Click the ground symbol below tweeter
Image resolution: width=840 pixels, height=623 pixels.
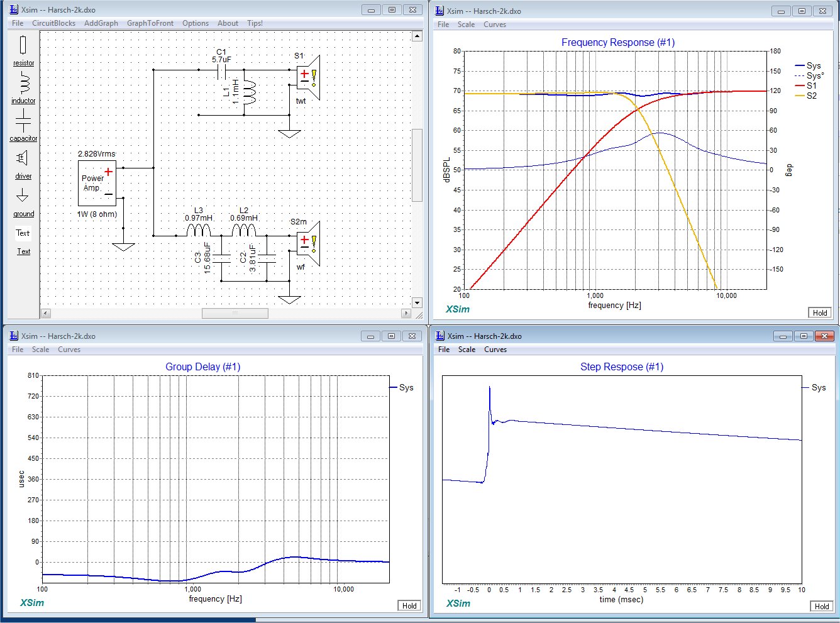(289, 133)
